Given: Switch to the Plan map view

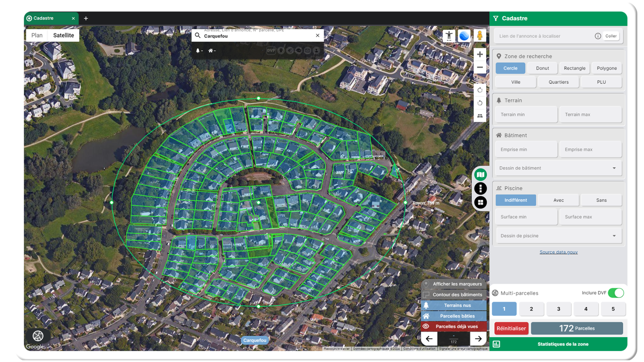Looking at the screenshot, I should (37, 36).
